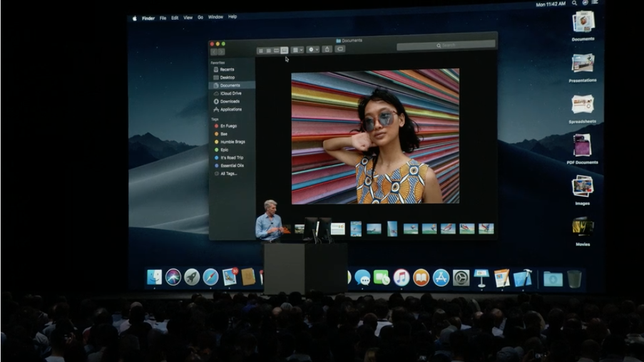The image size is (644, 362).
Task: Open the Trash in the Dock
Action: pos(574,279)
